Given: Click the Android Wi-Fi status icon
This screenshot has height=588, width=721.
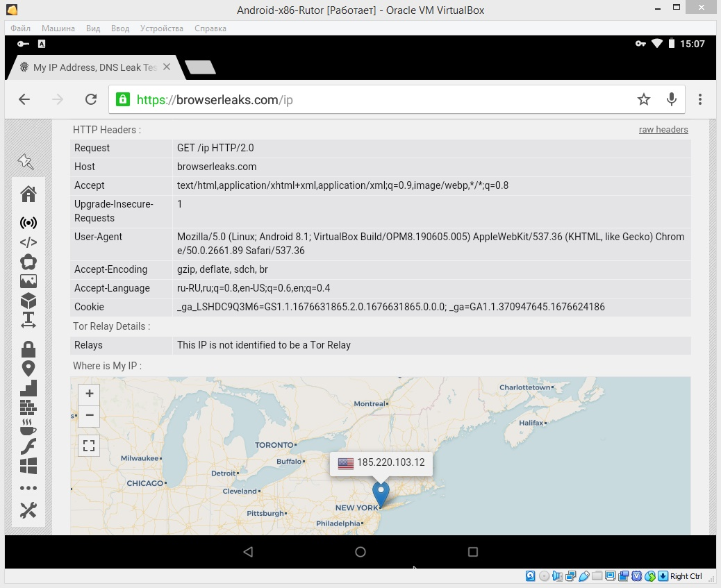Looking at the screenshot, I should tap(656, 43).
